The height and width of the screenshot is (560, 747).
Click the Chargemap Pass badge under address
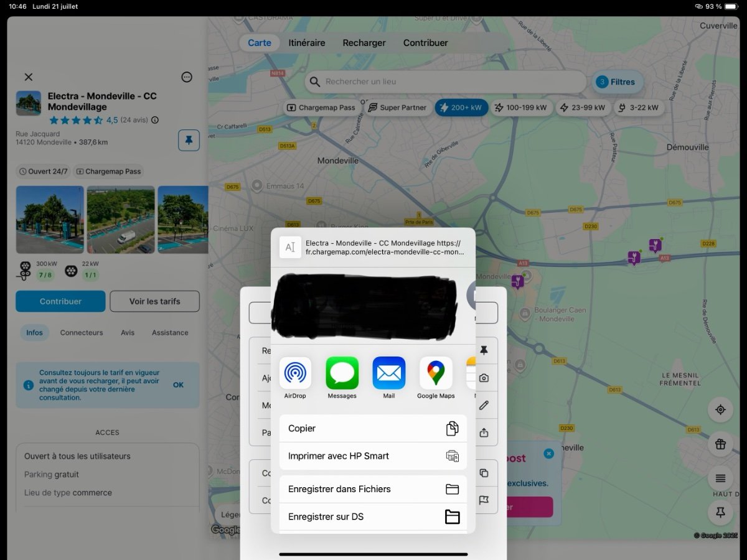(108, 171)
